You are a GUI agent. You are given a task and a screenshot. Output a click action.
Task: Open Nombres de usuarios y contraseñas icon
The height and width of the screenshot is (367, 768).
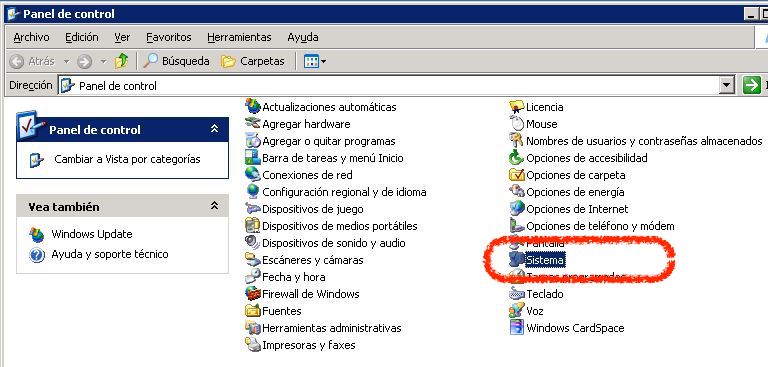[x=517, y=141]
